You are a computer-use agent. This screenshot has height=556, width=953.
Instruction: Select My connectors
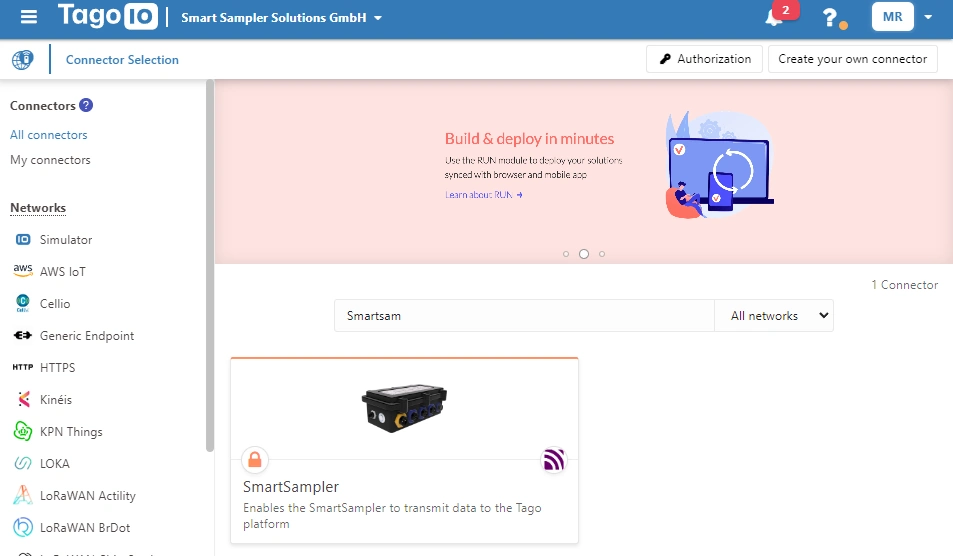click(50, 160)
